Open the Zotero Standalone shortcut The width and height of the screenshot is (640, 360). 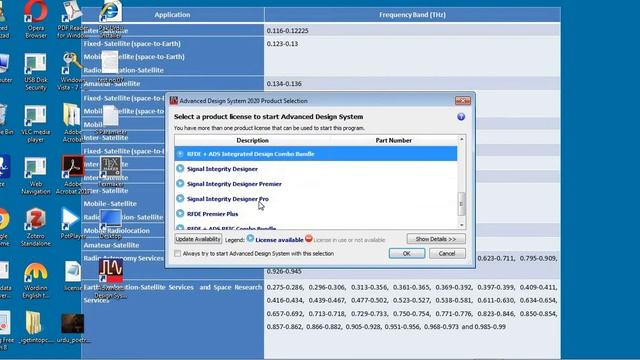pos(36,228)
